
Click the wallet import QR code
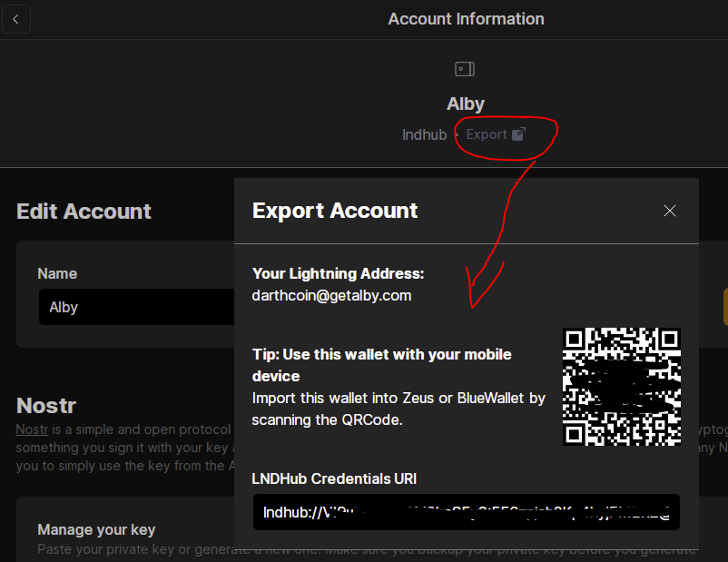(x=622, y=387)
